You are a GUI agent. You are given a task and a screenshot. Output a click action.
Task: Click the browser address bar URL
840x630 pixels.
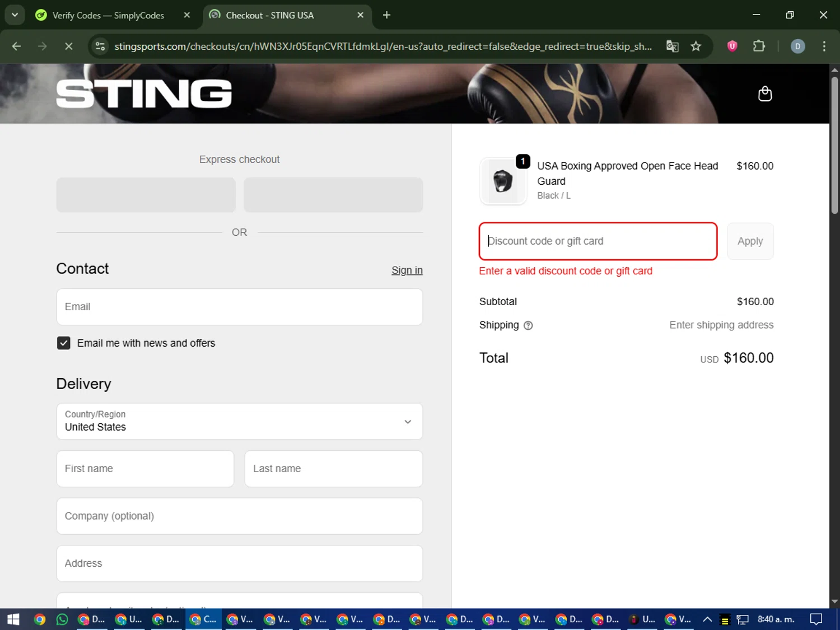pyautogui.click(x=383, y=46)
